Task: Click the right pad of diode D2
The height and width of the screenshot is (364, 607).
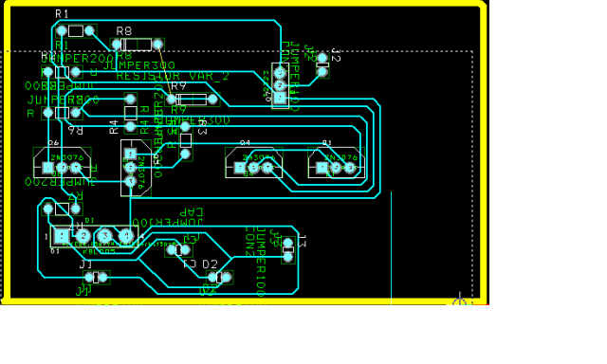Action: tap(227, 278)
